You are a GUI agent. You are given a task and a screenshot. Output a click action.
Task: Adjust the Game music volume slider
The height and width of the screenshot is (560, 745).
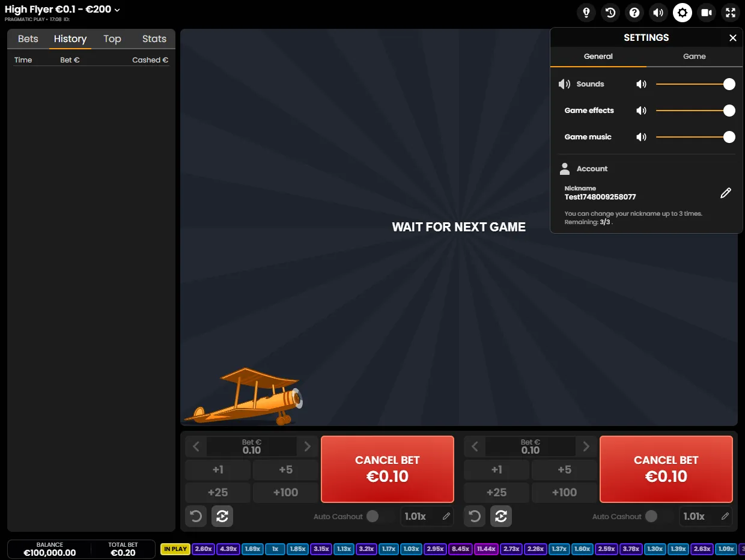[696, 137]
